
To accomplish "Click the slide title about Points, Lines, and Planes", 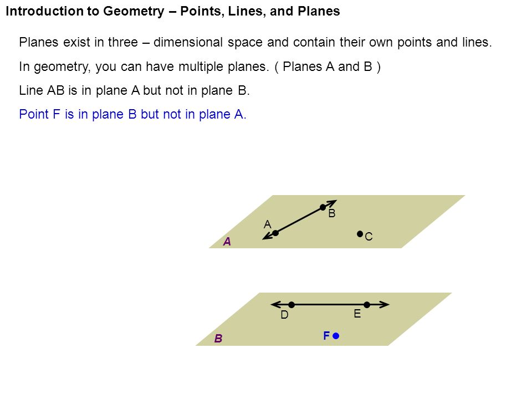I will (173, 11).
